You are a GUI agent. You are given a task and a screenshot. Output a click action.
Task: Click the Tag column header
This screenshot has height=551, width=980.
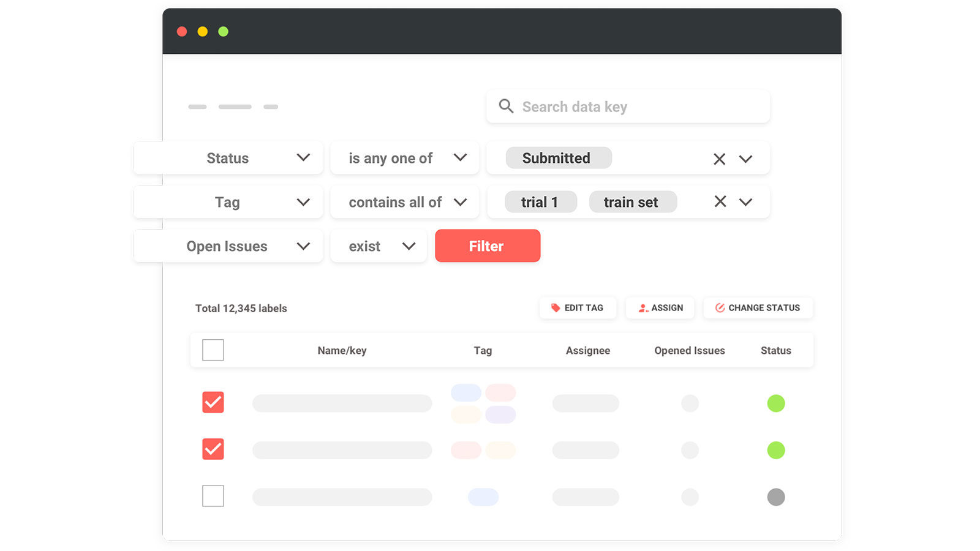click(x=483, y=351)
